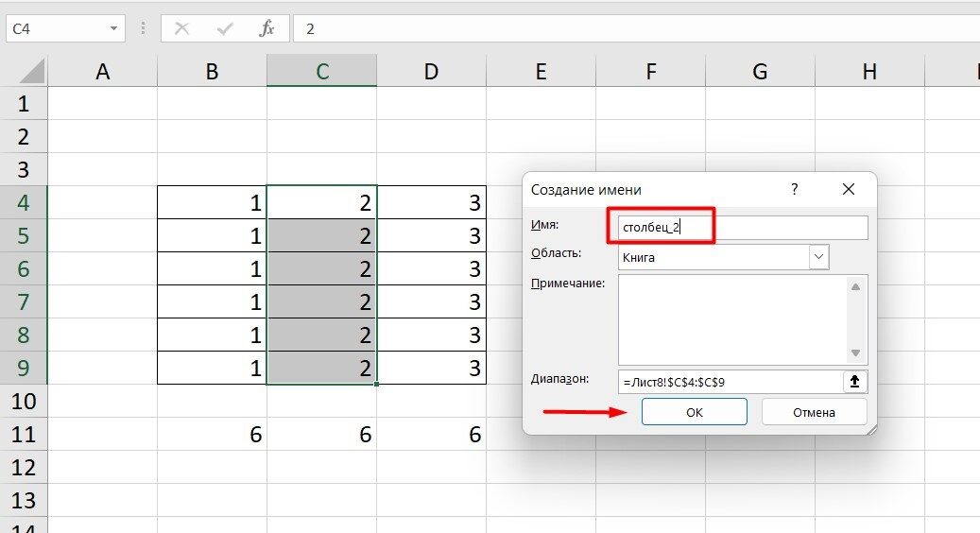Close the Создание имени dialog

click(848, 189)
